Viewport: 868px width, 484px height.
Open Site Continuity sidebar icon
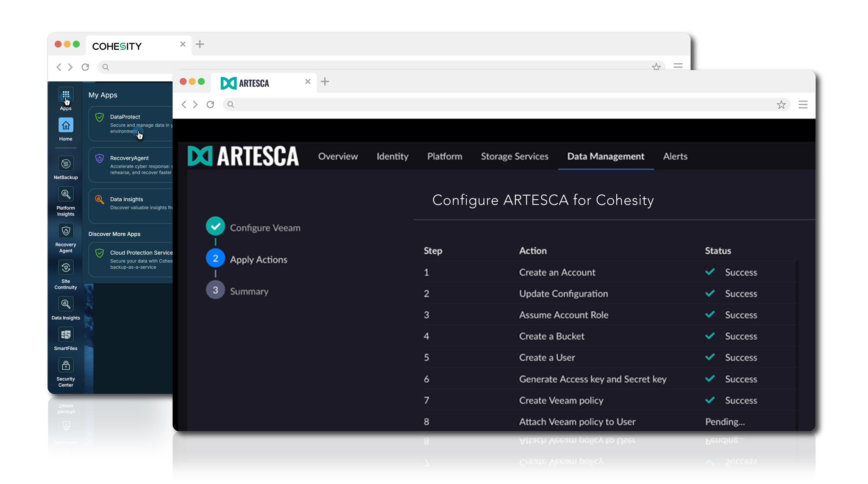(66, 268)
